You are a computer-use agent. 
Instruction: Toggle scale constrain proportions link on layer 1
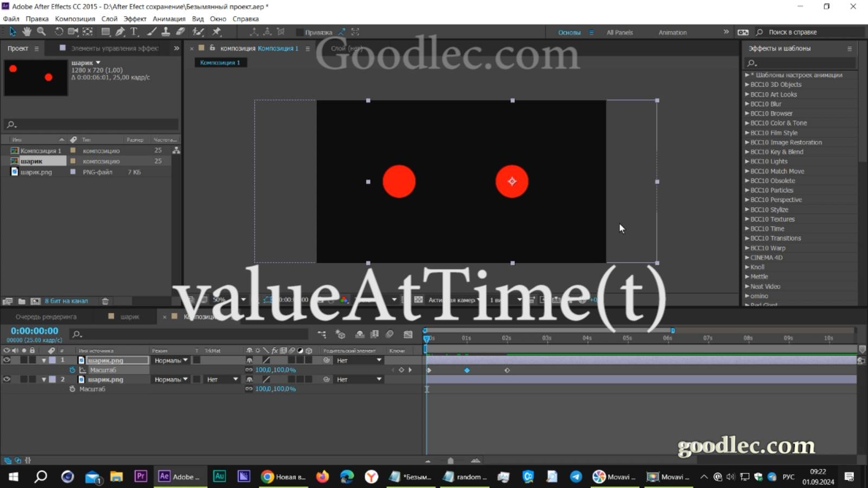tap(249, 370)
